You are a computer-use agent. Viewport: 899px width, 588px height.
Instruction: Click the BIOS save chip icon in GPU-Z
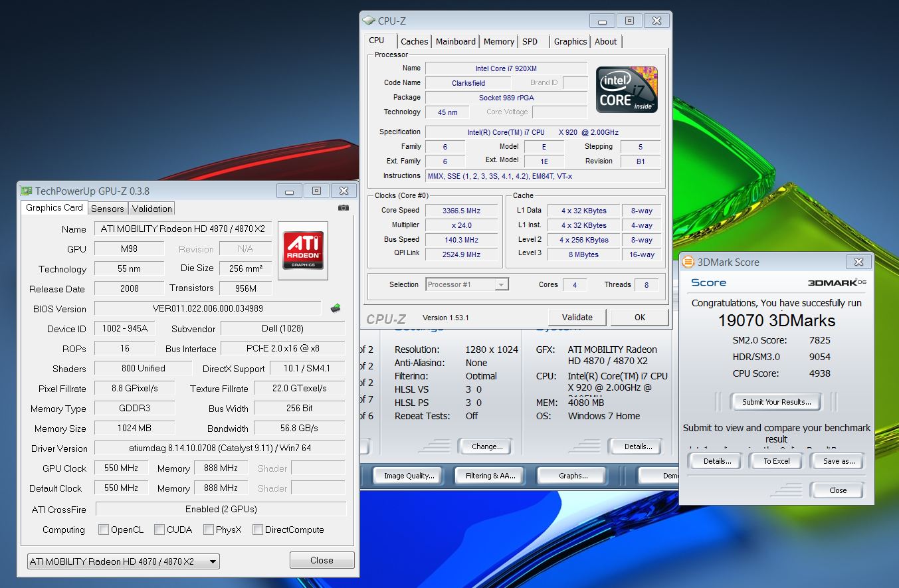pos(336,308)
